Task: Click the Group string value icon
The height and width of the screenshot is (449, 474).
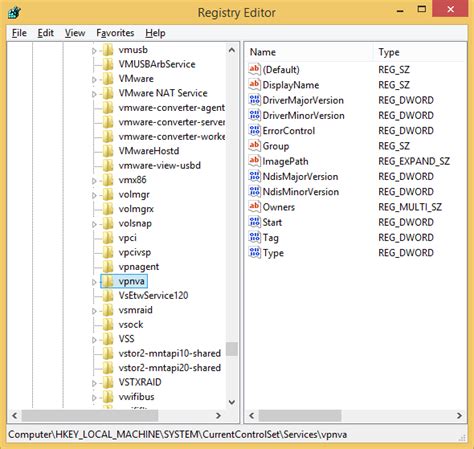Action: 254,145
